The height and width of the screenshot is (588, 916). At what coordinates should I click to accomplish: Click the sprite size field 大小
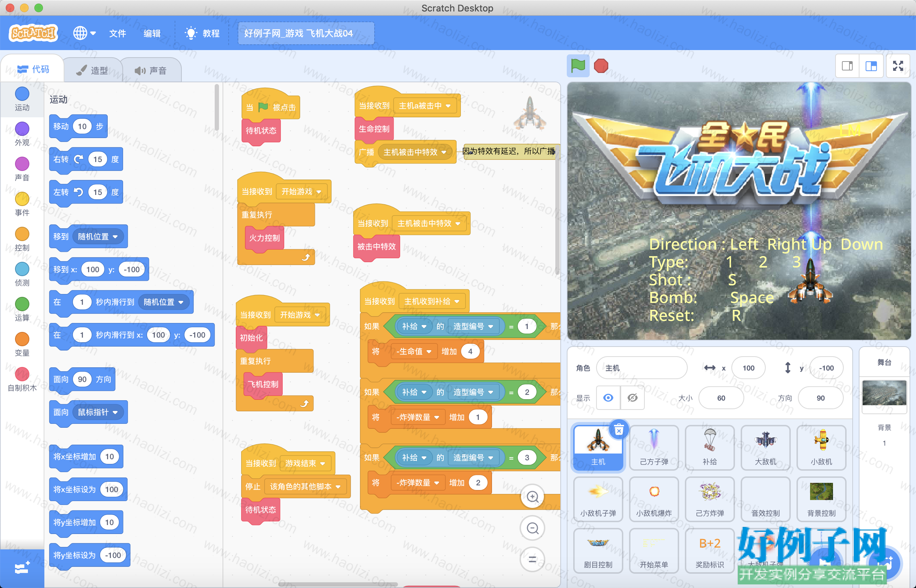721,398
